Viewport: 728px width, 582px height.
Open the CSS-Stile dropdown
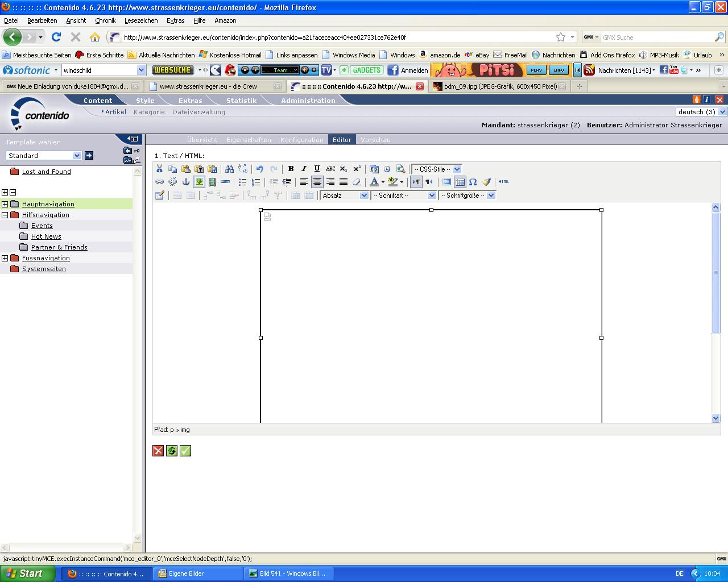point(437,169)
